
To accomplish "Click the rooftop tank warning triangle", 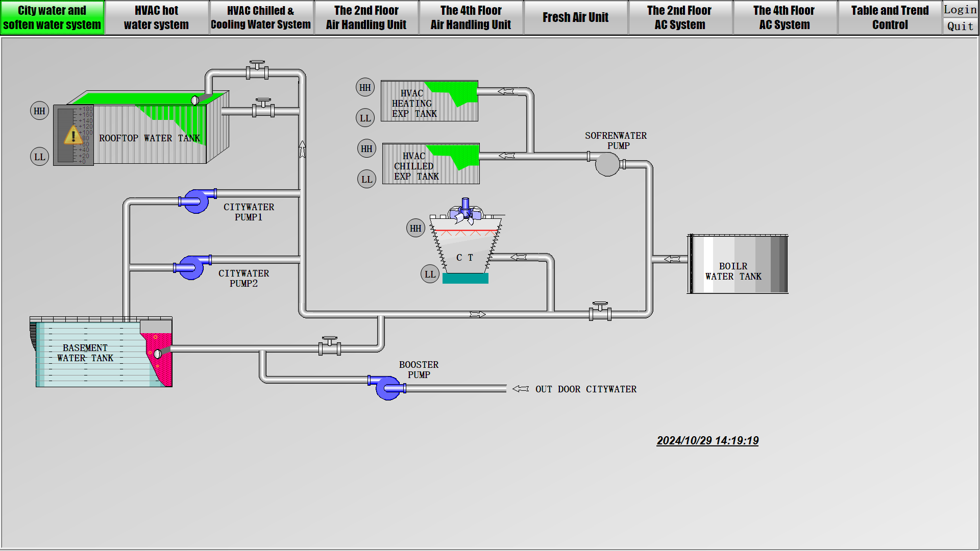I will point(73,136).
